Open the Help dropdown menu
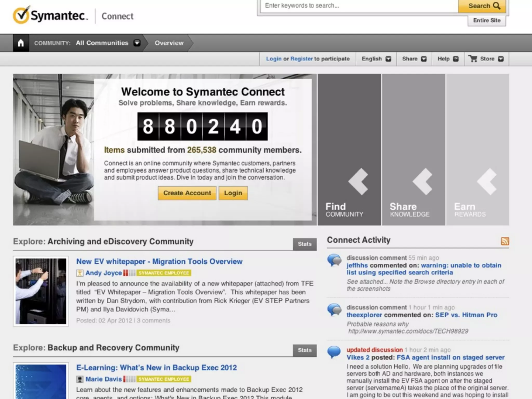Viewport: 532px width, 399px height. pyautogui.click(x=448, y=59)
